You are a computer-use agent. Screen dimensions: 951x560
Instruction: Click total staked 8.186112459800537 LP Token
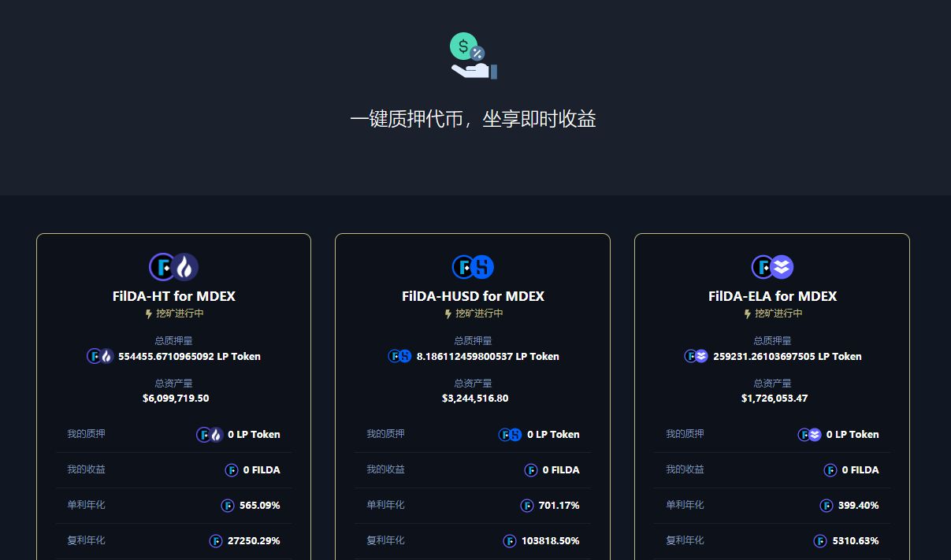click(488, 356)
